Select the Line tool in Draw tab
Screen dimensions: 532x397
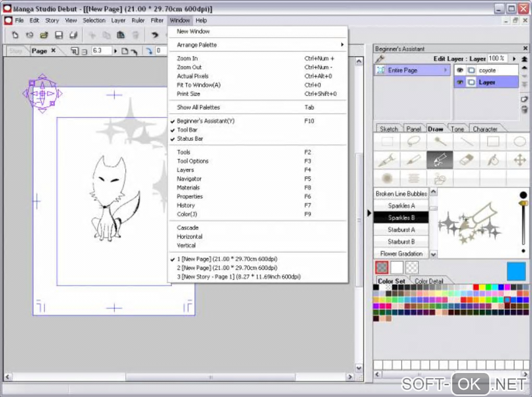point(466,141)
